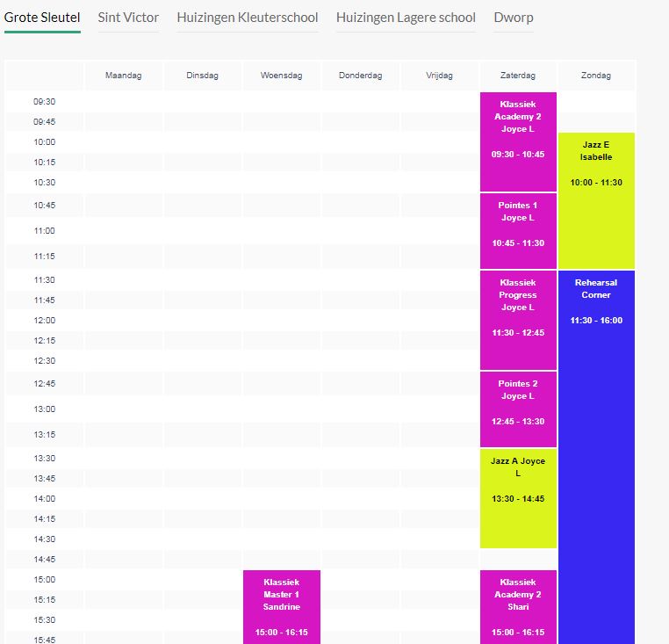This screenshot has width=669, height=644.
Task: Select the Huizingen Lagere school tab
Action: 406,18
